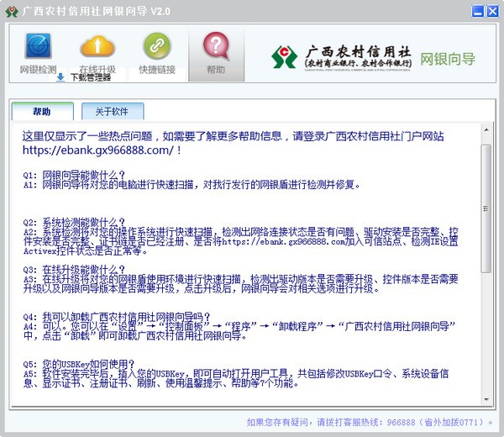The image size is (504, 437).
Task: Switch to the 关于软件 tab
Action: (113, 111)
